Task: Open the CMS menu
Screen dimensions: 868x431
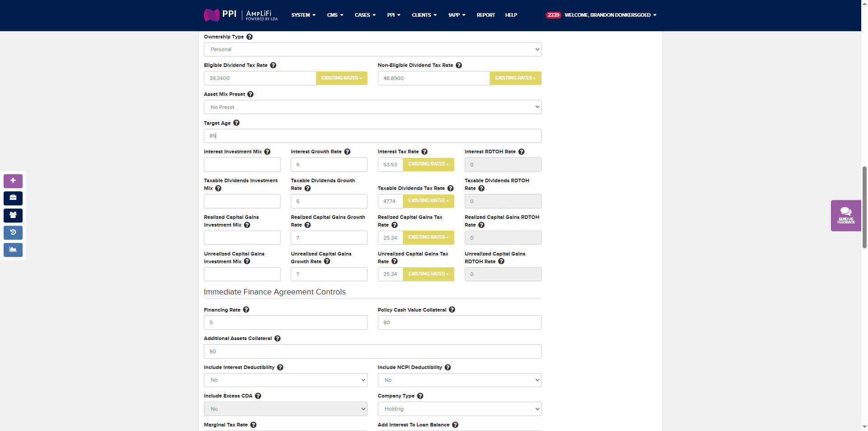Action: click(335, 15)
